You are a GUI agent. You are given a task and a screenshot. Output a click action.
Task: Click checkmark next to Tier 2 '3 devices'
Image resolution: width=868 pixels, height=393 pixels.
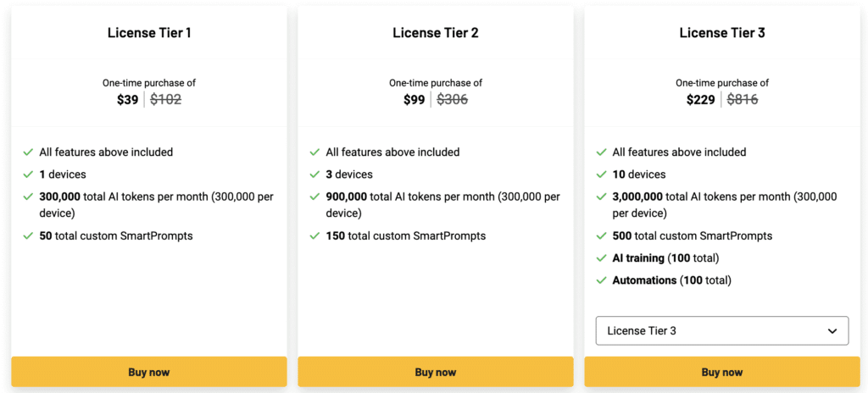pyautogui.click(x=314, y=174)
